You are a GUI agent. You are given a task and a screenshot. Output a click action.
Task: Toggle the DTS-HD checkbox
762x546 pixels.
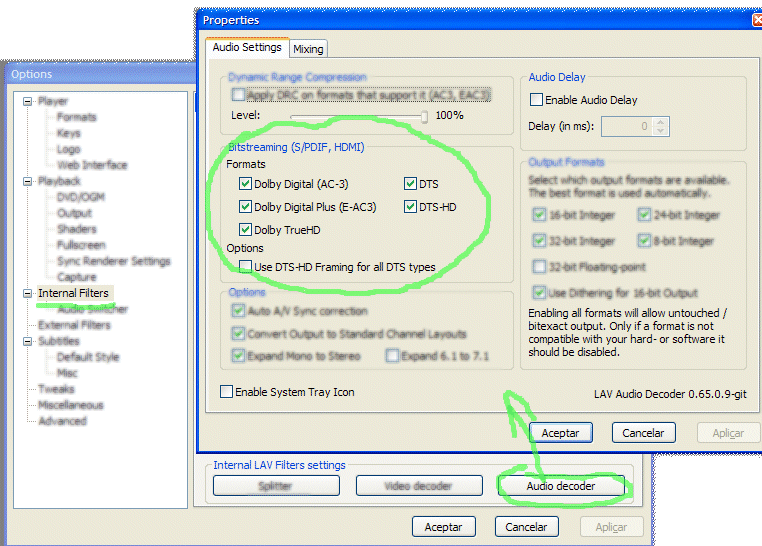(x=410, y=207)
